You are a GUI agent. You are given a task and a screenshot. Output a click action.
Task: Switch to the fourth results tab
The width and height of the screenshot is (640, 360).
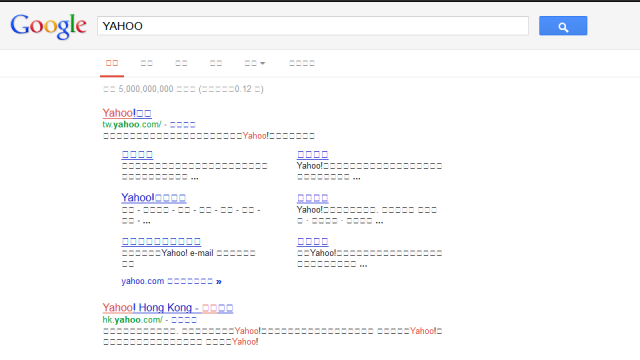pyautogui.click(x=216, y=63)
